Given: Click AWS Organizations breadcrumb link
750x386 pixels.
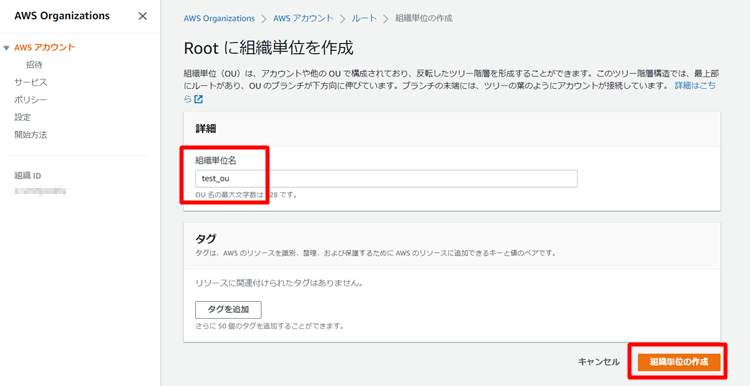Looking at the screenshot, I should (x=219, y=18).
